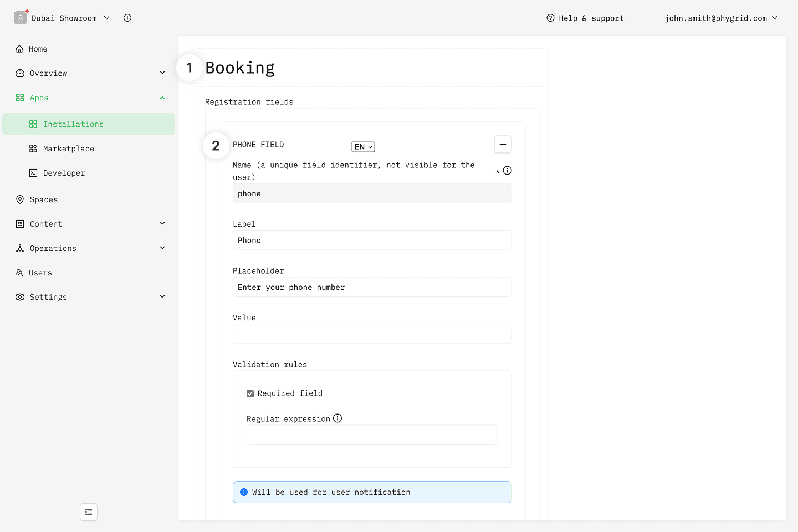Click the info icon next to Name field
The image size is (798, 532).
pos(507,171)
